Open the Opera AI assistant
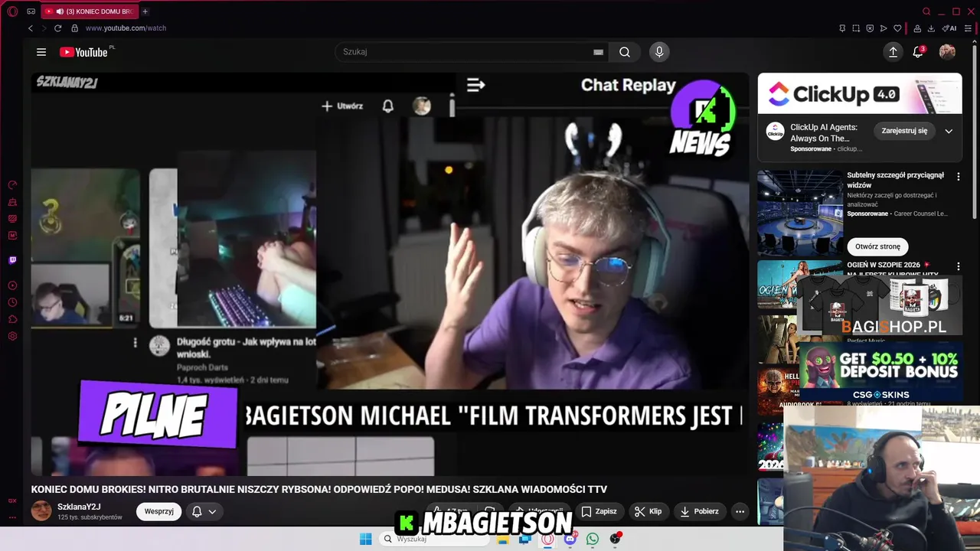 [x=949, y=28]
